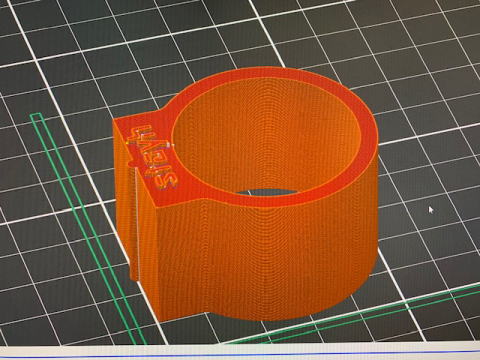Image resolution: width=480 pixels, height=360 pixels.
Task: Click the small notch on the tab's top edge
Action: 131,163
